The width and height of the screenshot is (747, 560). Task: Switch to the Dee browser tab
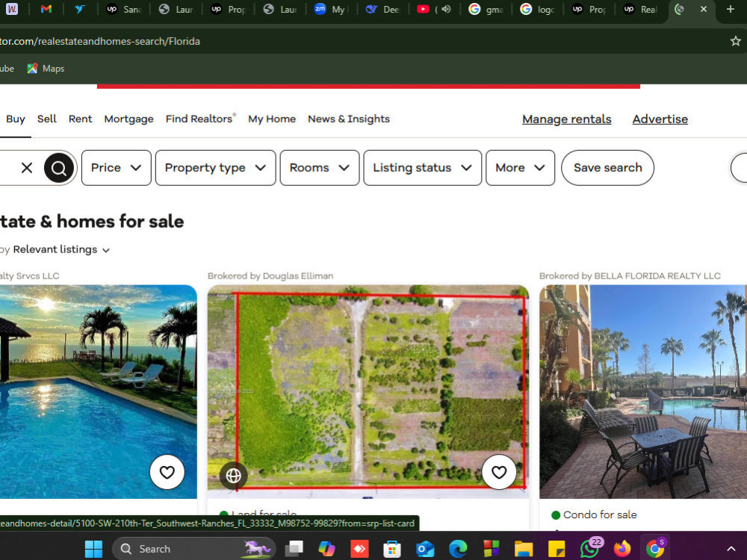click(383, 9)
